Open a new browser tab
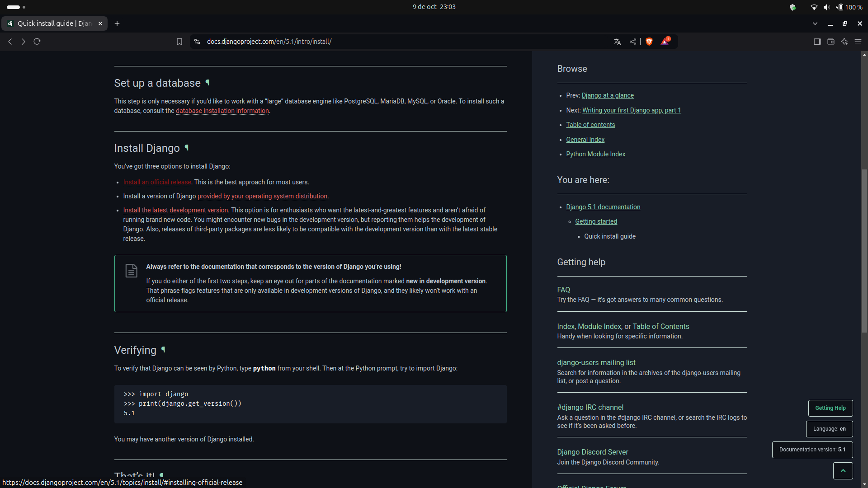Viewport: 868px width, 488px height. [x=117, y=23]
